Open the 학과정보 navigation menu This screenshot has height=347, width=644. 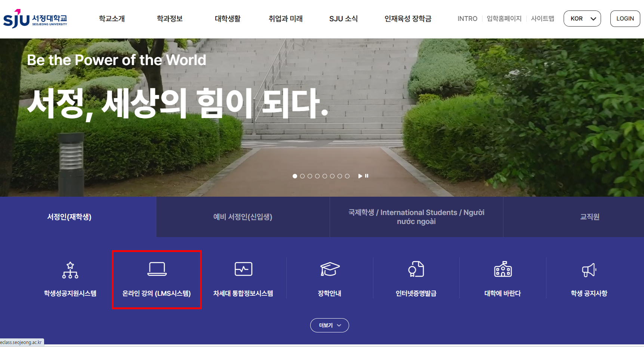[170, 19]
